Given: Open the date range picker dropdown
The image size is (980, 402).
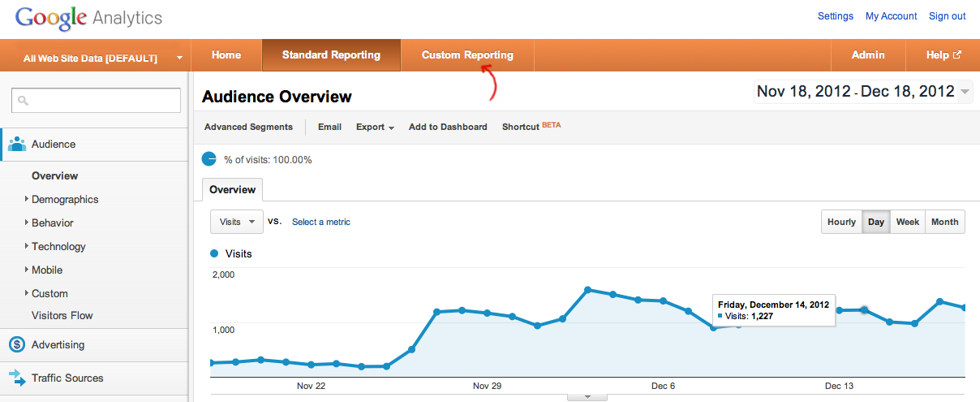Looking at the screenshot, I should (965, 92).
